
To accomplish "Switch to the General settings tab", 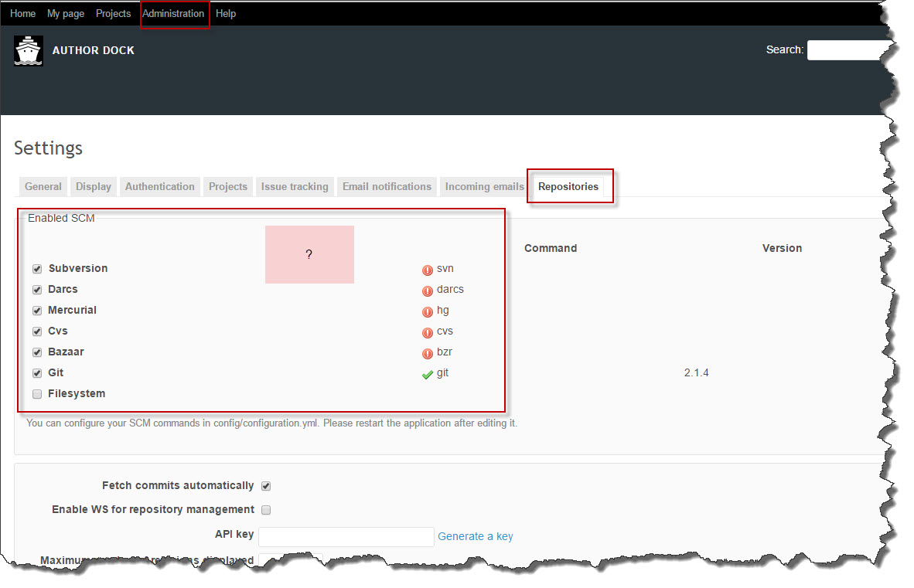I will point(43,186).
